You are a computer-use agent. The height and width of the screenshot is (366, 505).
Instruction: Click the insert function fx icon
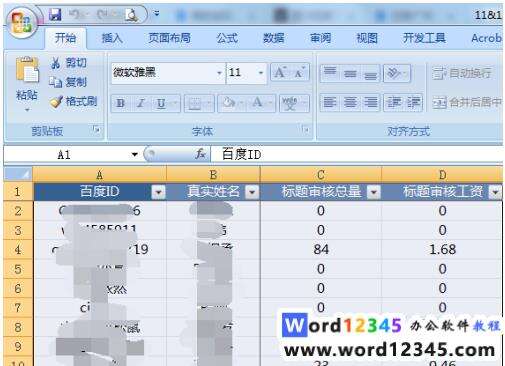[x=200, y=154]
